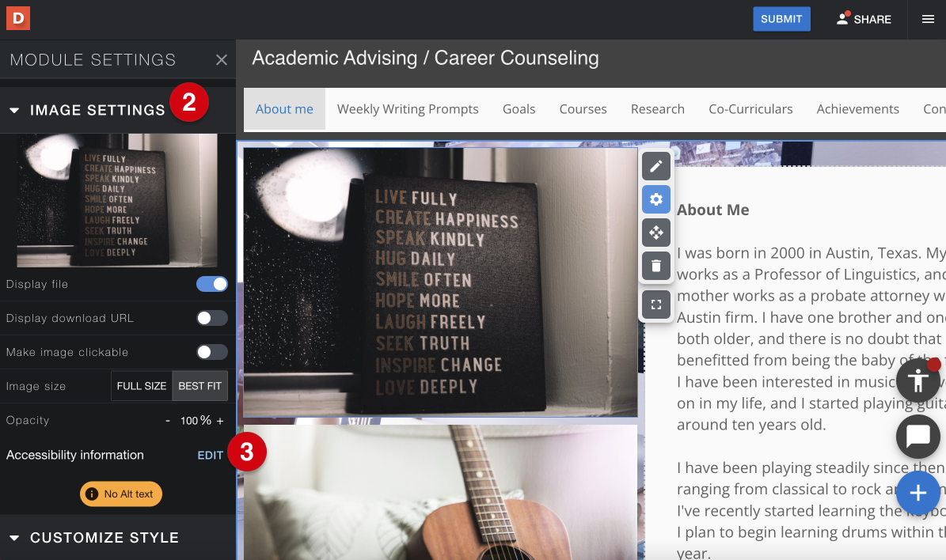Click the MODULE SETTINGS panel title
Image resolution: width=946 pixels, height=560 pixels.
(x=93, y=59)
